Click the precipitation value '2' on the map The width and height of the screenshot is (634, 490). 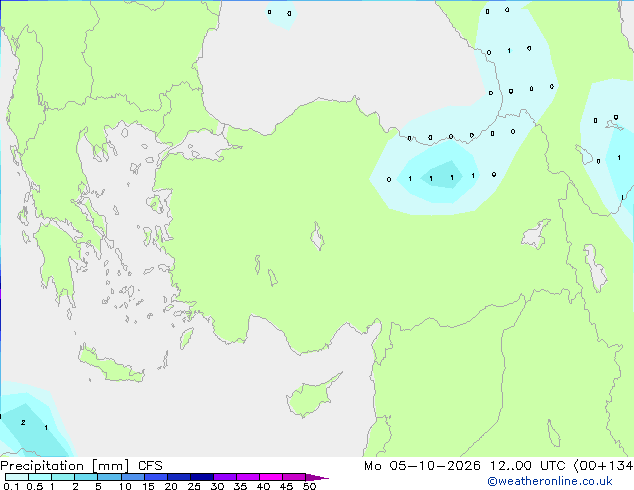23,422
